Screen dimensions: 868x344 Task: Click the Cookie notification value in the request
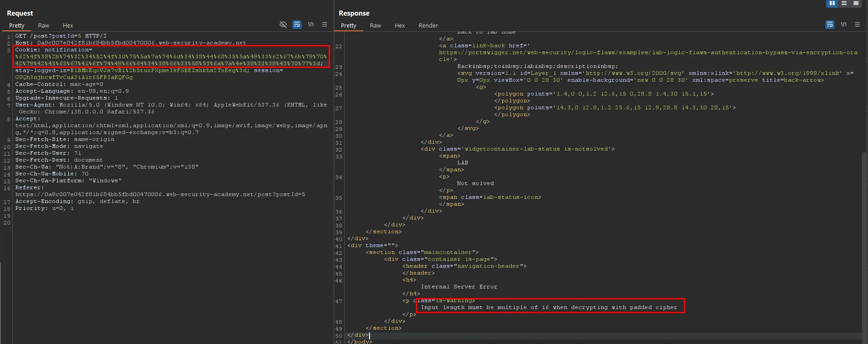[x=171, y=57]
